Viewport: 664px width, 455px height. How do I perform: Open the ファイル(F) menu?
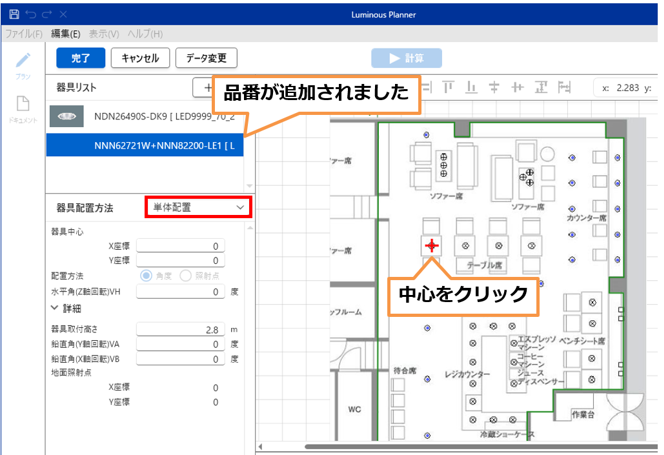24,33
